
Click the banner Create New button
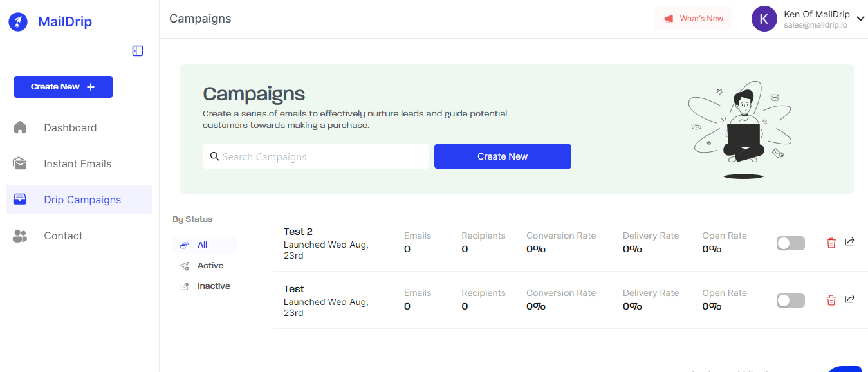pyautogui.click(x=503, y=156)
